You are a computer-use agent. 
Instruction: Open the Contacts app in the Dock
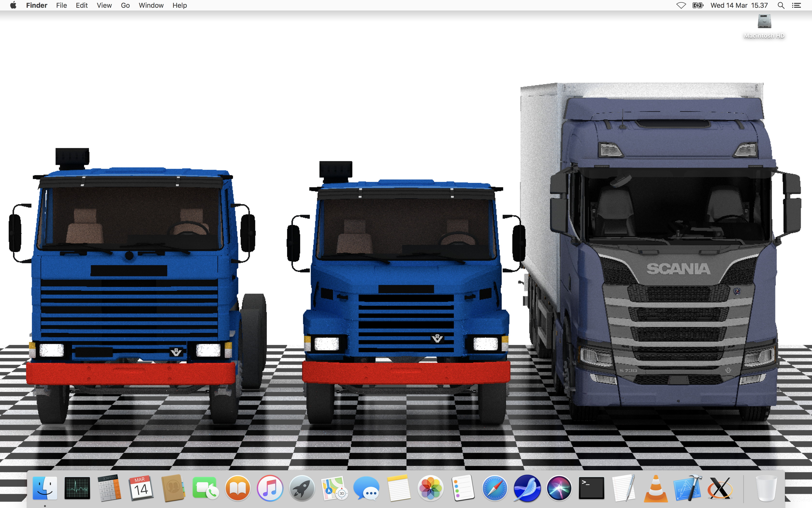[x=173, y=488]
